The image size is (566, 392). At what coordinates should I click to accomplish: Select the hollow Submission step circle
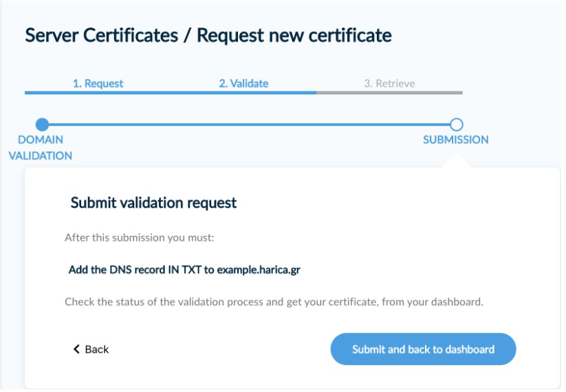click(456, 124)
